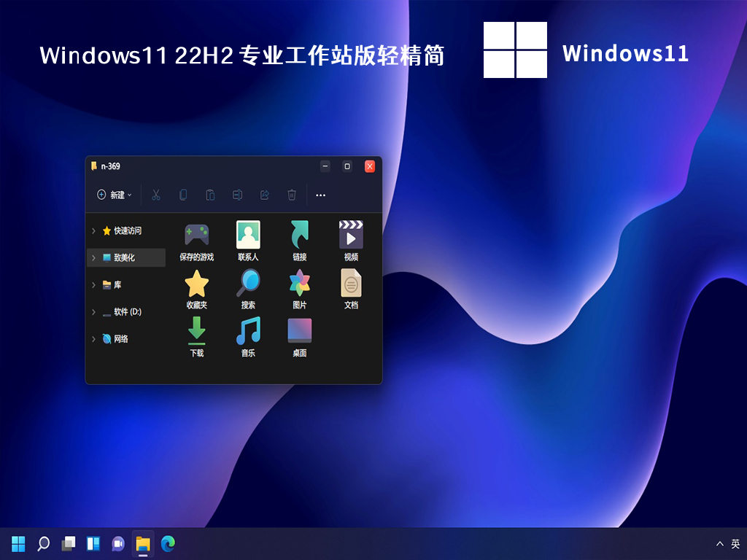Click the cut scissors toolbar icon
747x560 pixels.
click(156, 195)
